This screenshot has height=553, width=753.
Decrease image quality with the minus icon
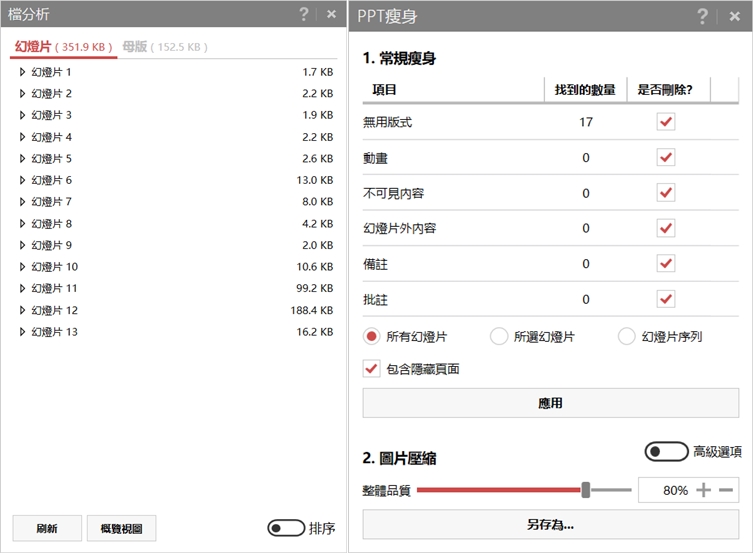[726, 490]
